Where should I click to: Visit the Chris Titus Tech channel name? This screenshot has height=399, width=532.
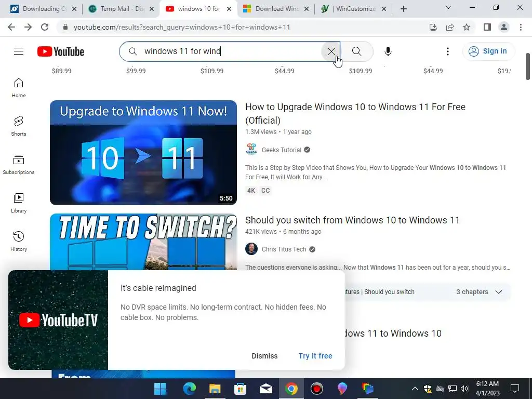(284, 249)
